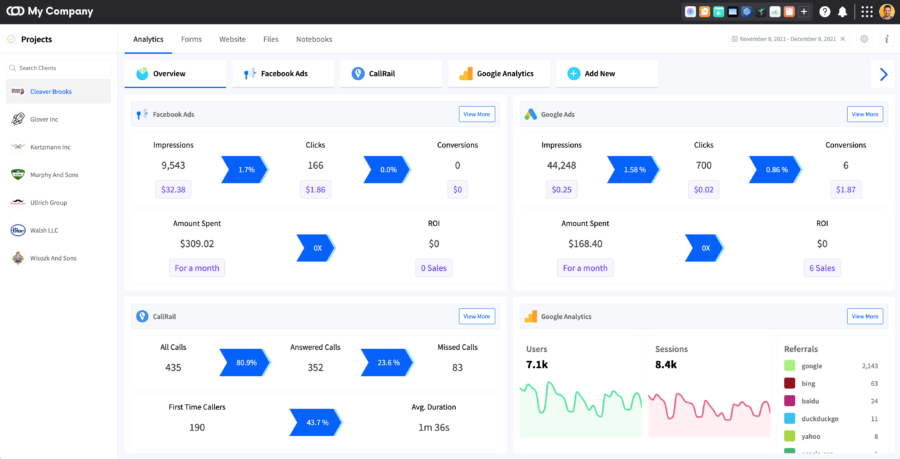Open the help question mark icon

[825, 11]
